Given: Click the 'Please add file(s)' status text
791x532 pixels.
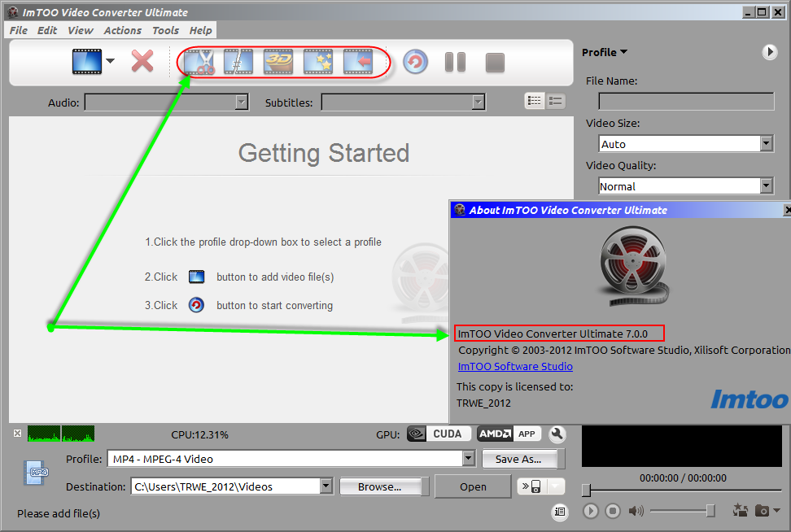Looking at the screenshot, I should pos(59,513).
